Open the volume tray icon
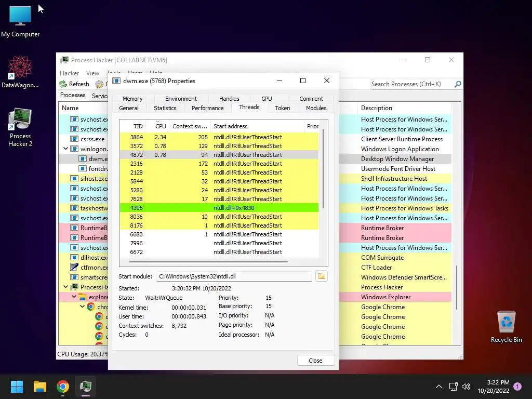This screenshot has height=399, width=532. tap(466, 387)
